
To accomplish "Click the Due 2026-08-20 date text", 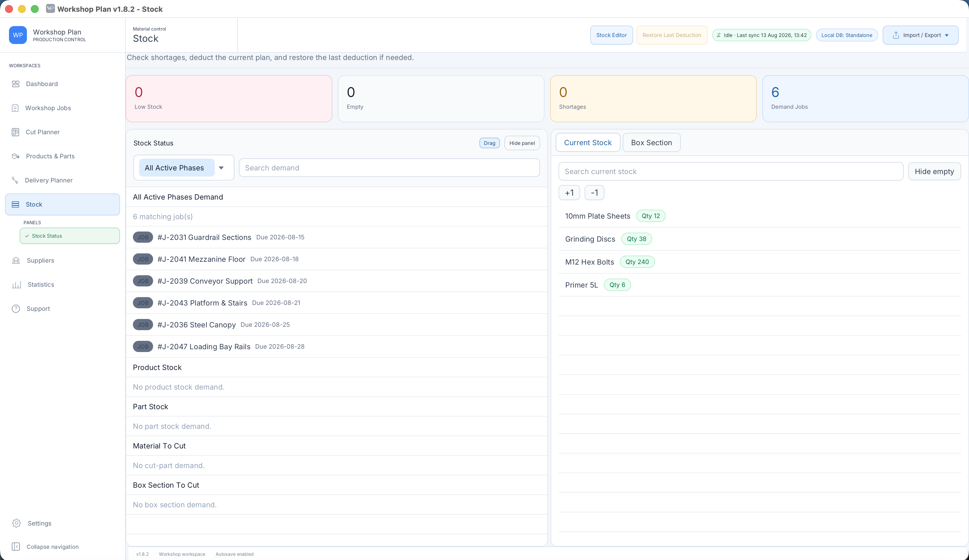I will pyautogui.click(x=282, y=281).
